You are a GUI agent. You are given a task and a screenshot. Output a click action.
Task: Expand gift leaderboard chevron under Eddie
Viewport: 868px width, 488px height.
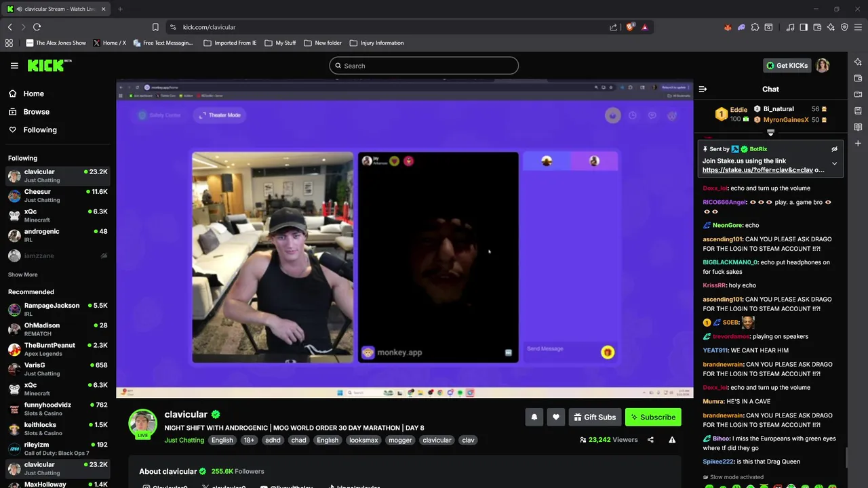coord(770,133)
